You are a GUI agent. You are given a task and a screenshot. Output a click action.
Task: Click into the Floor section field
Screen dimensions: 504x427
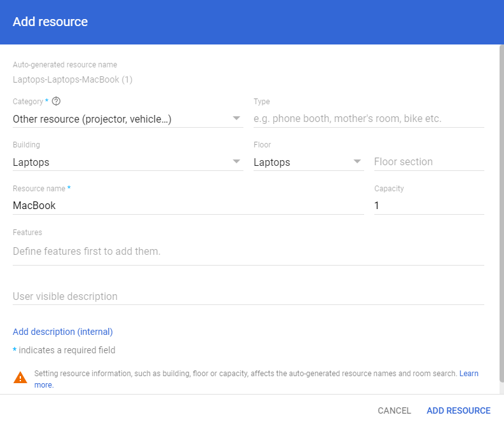pyautogui.click(x=428, y=162)
